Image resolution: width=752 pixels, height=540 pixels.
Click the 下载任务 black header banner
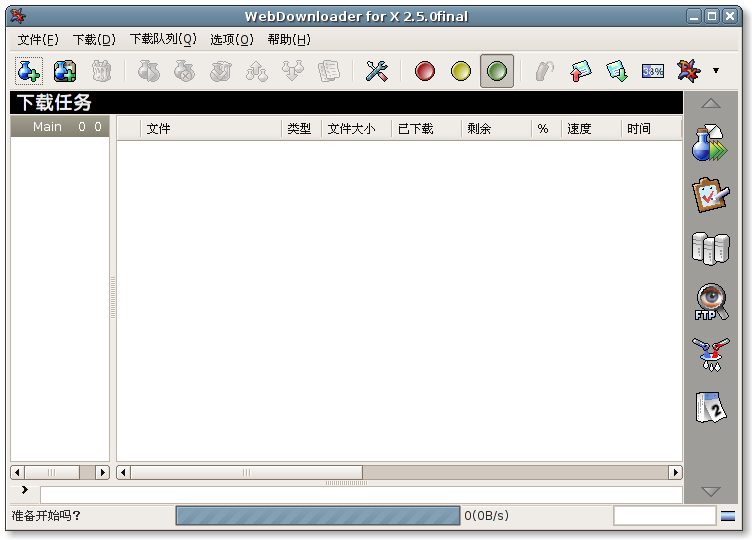click(x=346, y=103)
